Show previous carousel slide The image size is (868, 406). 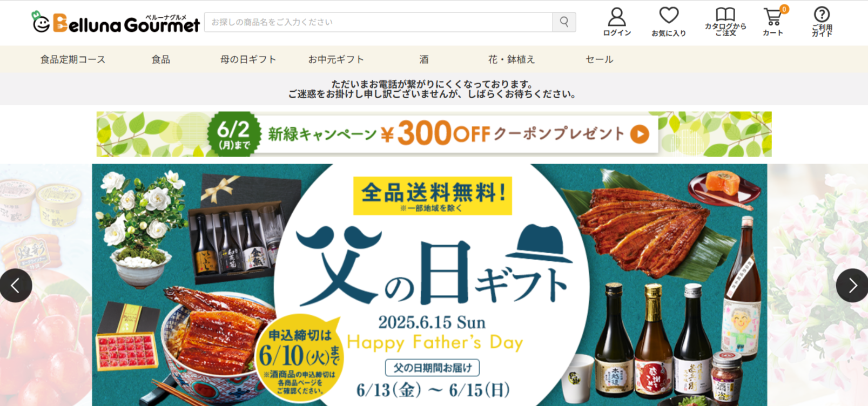[15, 285]
